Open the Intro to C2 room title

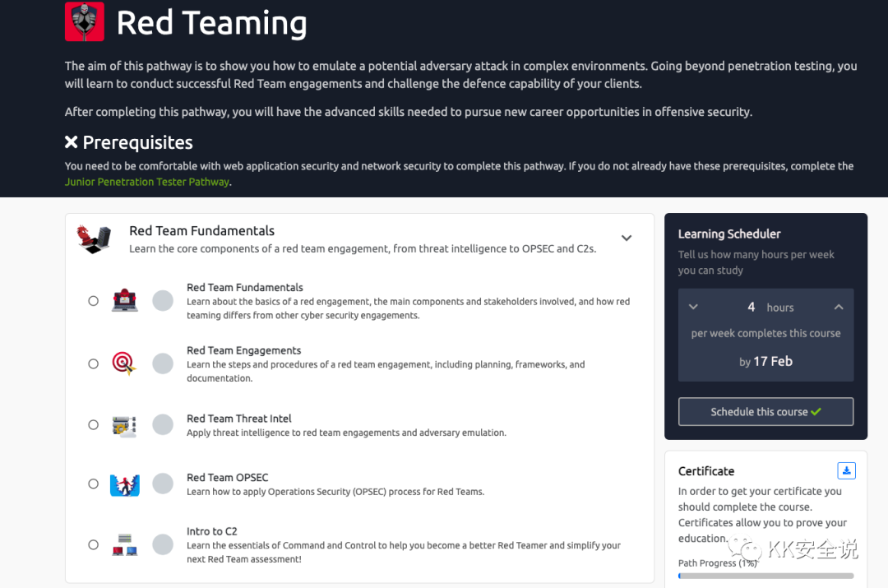click(x=212, y=531)
